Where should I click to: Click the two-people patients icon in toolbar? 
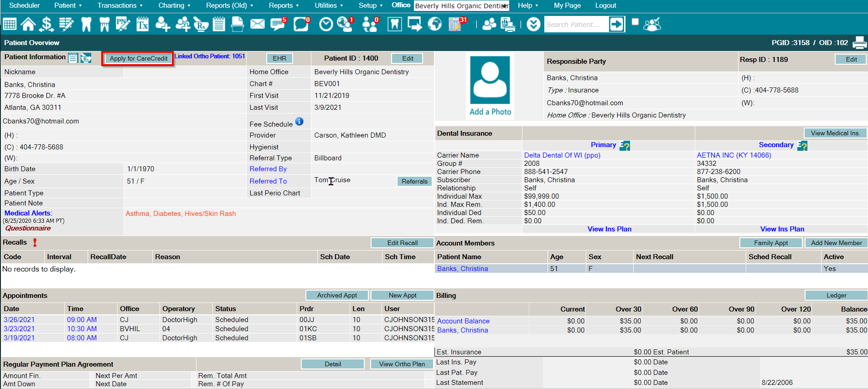[x=489, y=24]
